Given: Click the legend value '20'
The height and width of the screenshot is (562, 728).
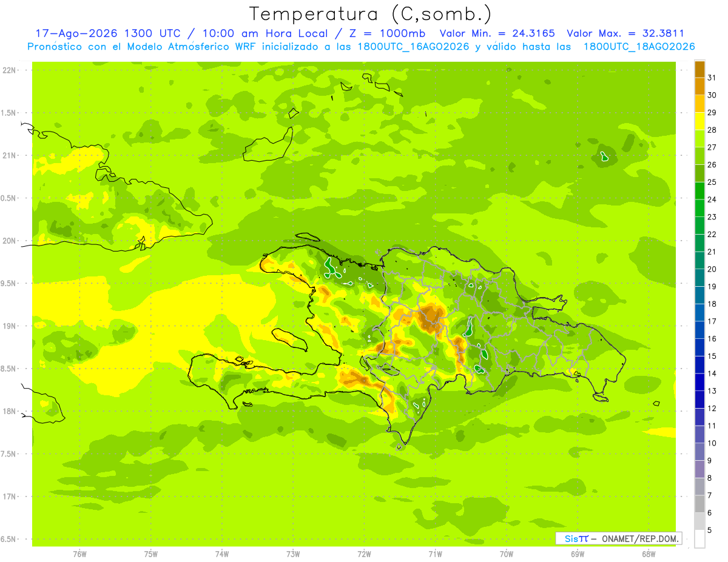Looking at the screenshot, I should (712, 269).
